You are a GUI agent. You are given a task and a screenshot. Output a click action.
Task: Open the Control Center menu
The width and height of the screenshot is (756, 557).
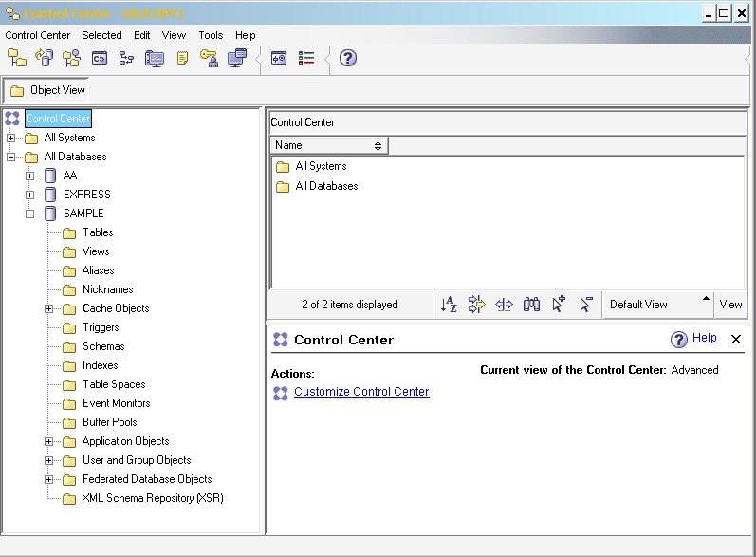pos(38,35)
